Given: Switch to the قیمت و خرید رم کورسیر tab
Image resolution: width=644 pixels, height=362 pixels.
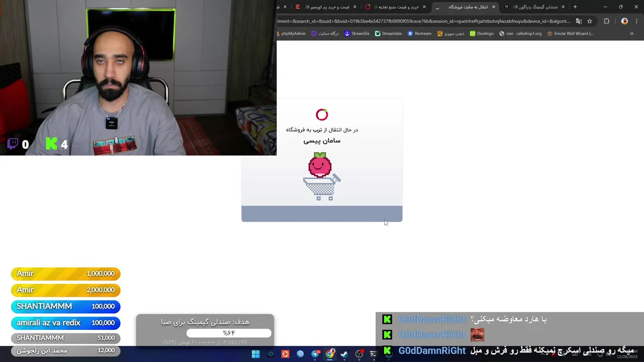Looking at the screenshot, I should pyautogui.click(x=326, y=7).
